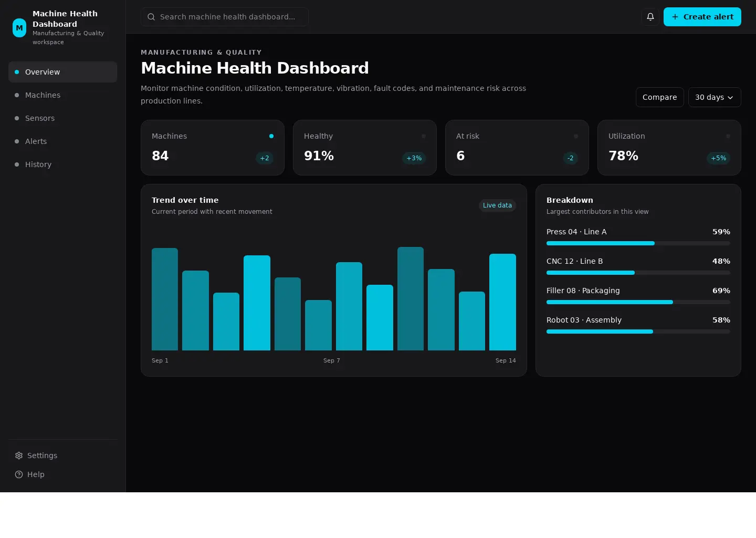Screen dimensions: 756x538
Task: Click the Sep 14 axis label
Action: 506,360
